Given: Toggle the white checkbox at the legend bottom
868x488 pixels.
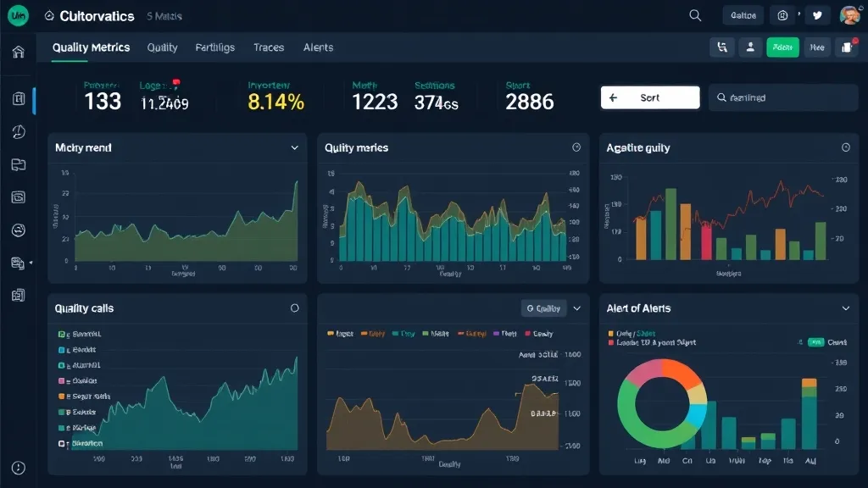Looking at the screenshot, I should pyautogui.click(x=61, y=443).
